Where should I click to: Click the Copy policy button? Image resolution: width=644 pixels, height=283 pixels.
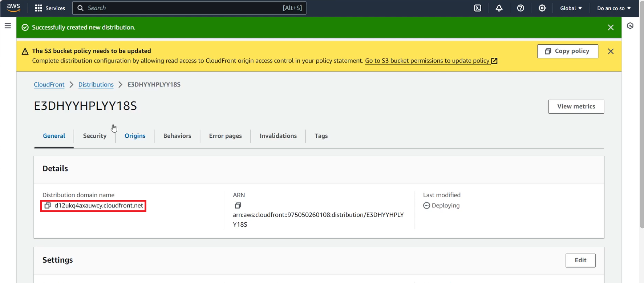pyautogui.click(x=567, y=51)
